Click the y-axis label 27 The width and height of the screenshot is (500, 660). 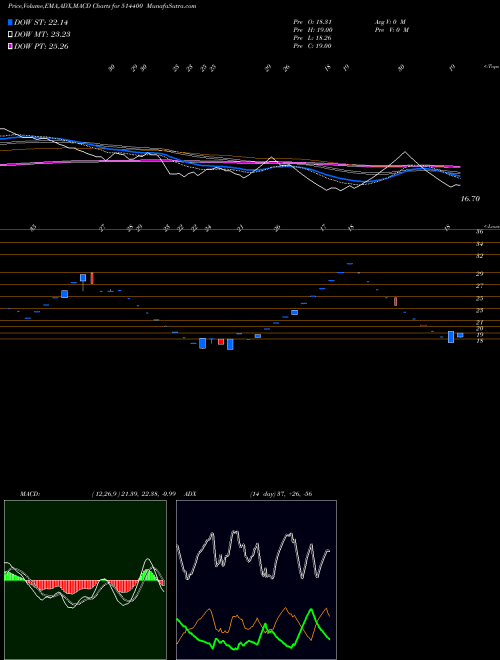coord(479,286)
